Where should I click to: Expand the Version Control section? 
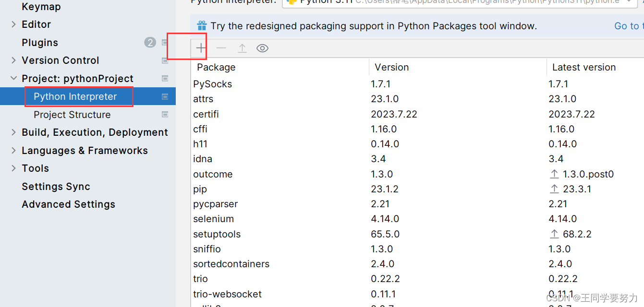[x=13, y=60]
